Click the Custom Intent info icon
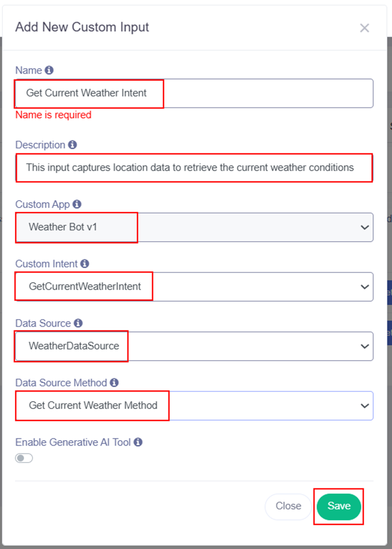The image size is (392, 549). [85, 264]
